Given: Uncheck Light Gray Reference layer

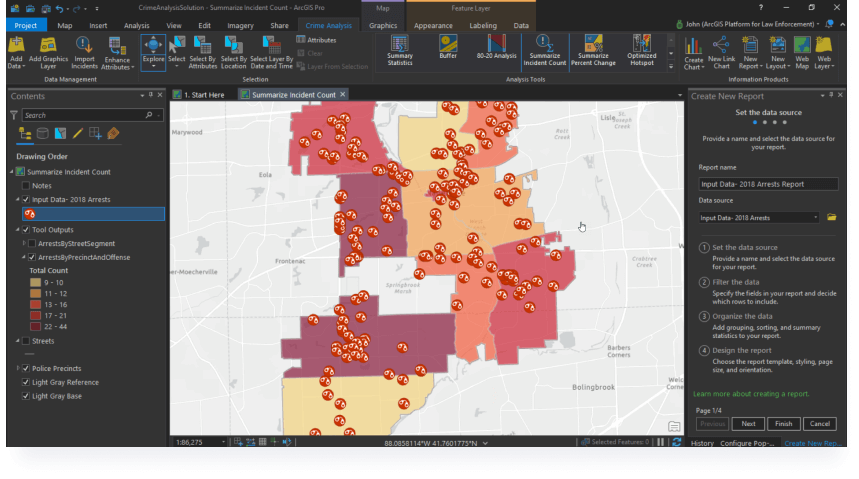Looking at the screenshot, I should click(x=26, y=382).
